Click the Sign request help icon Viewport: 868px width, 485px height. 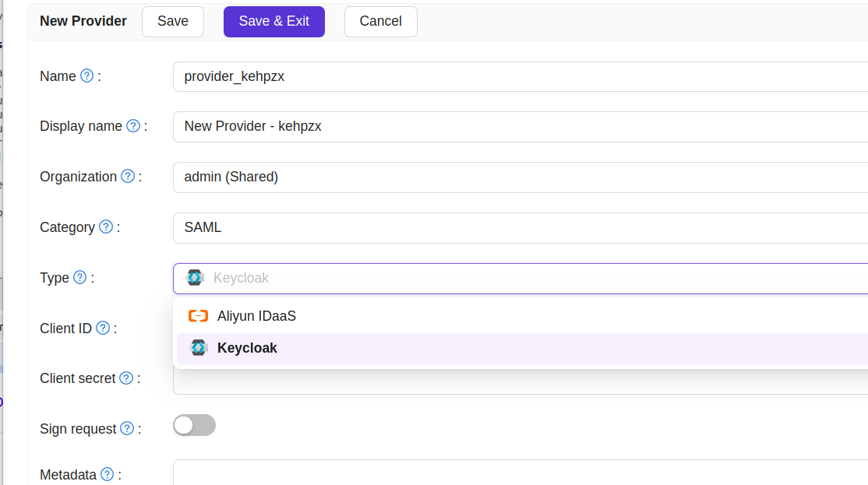click(127, 428)
